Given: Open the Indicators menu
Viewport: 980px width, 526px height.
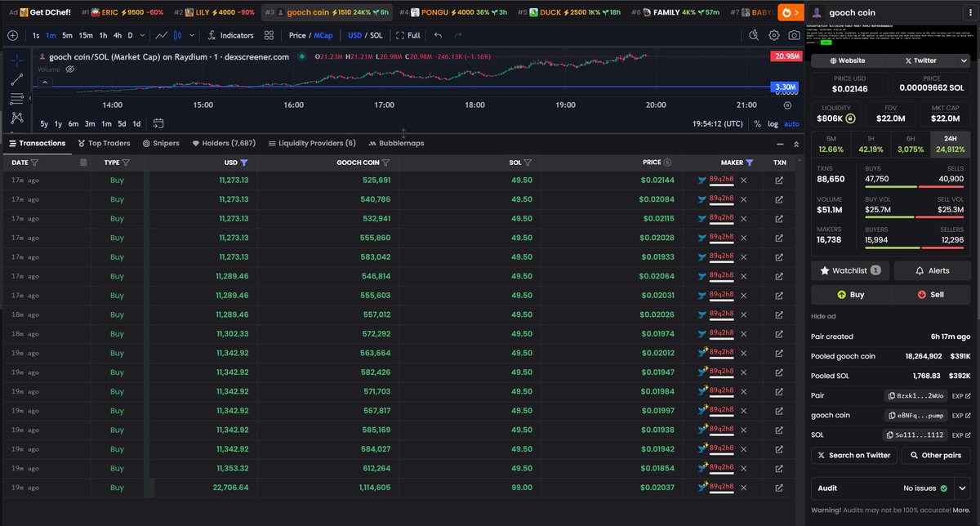Looking at the screenshot, I should pos(230,35).
